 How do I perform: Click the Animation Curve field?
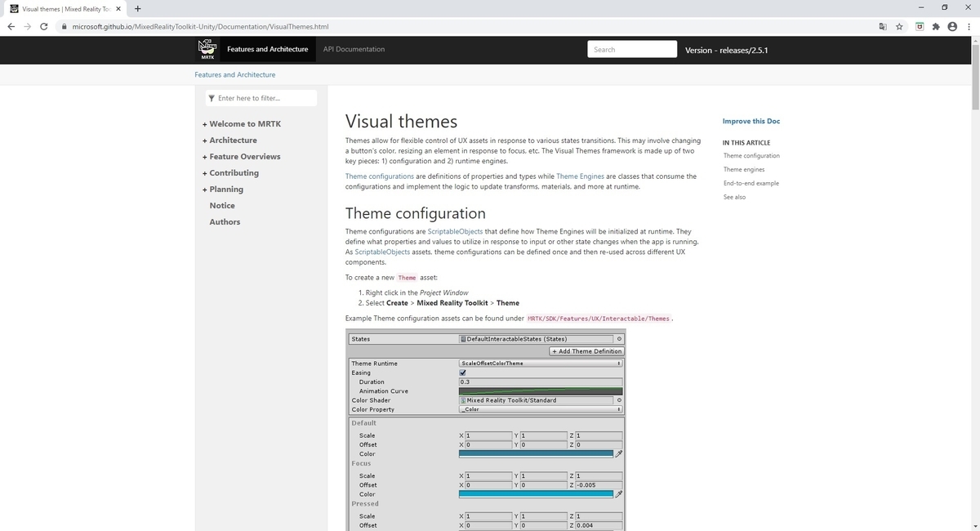[541, 391]
